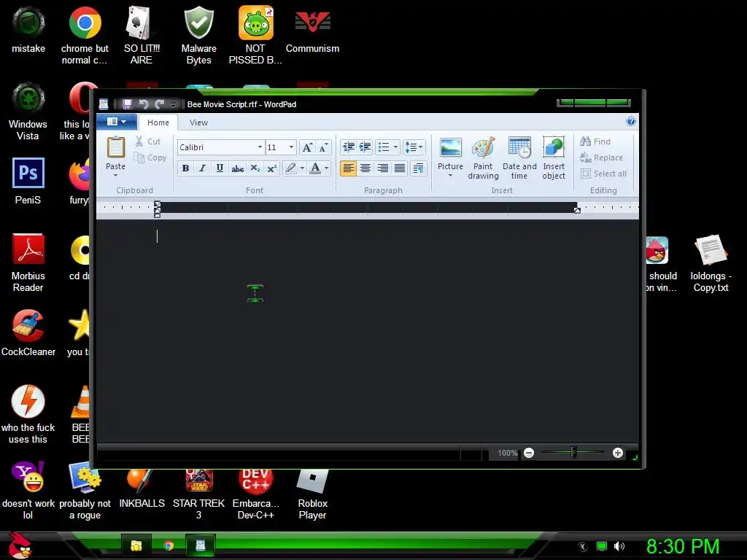747x560 pixels.
Task: Expand font color dropdown arrow
Action: point(326,168)
